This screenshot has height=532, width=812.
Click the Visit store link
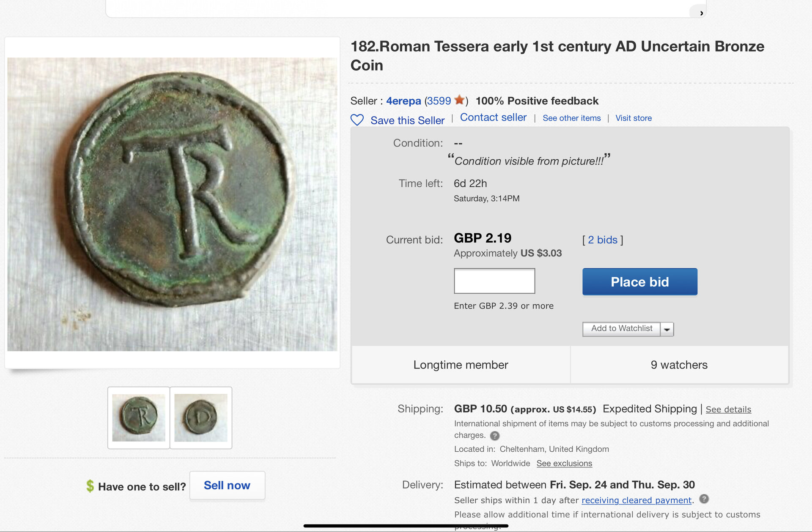tap(633, 118)
